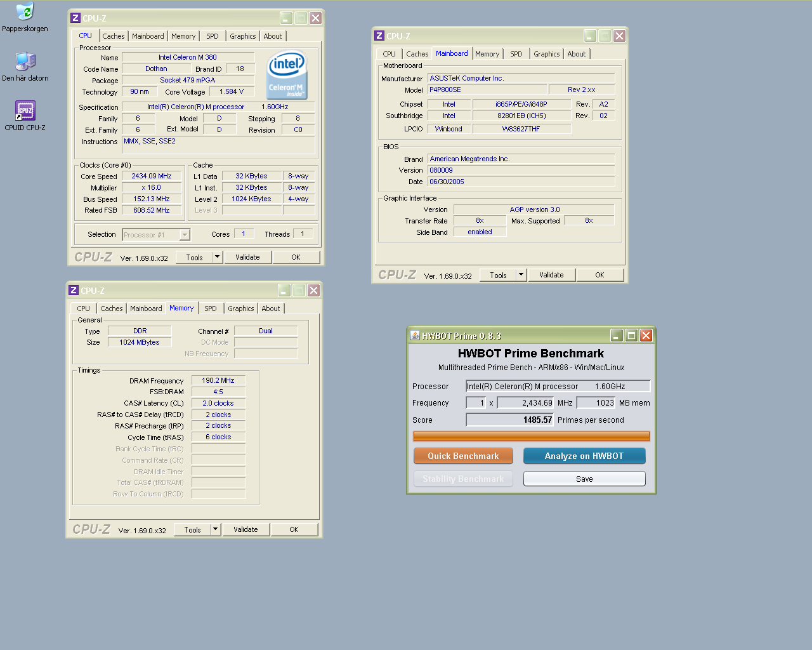The width and height of the screenshot is (812, 650).
Task: Click the Intel Celeron M logo image
Action: (287, 75)
